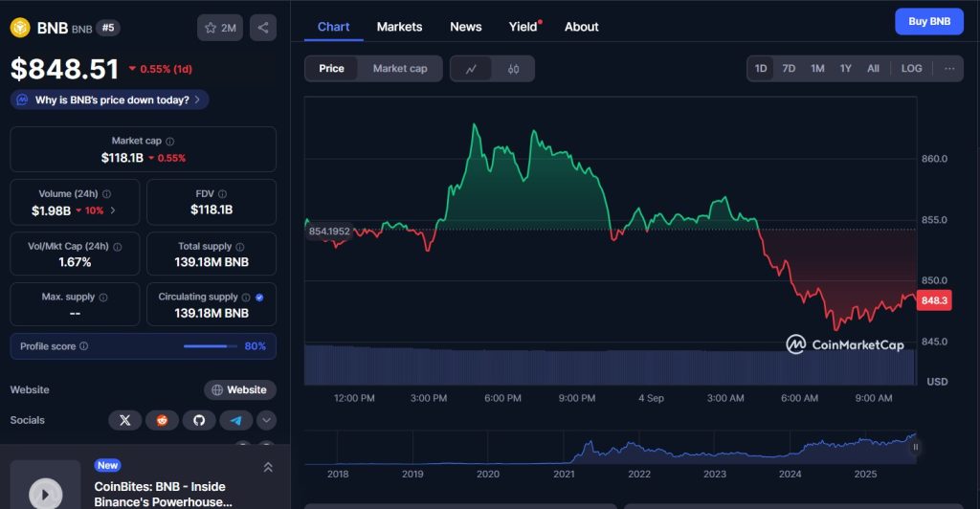Open "Why is BNB's price down today?"
The height and width of the screenshot is (509, 980).
tap(110, 100)
